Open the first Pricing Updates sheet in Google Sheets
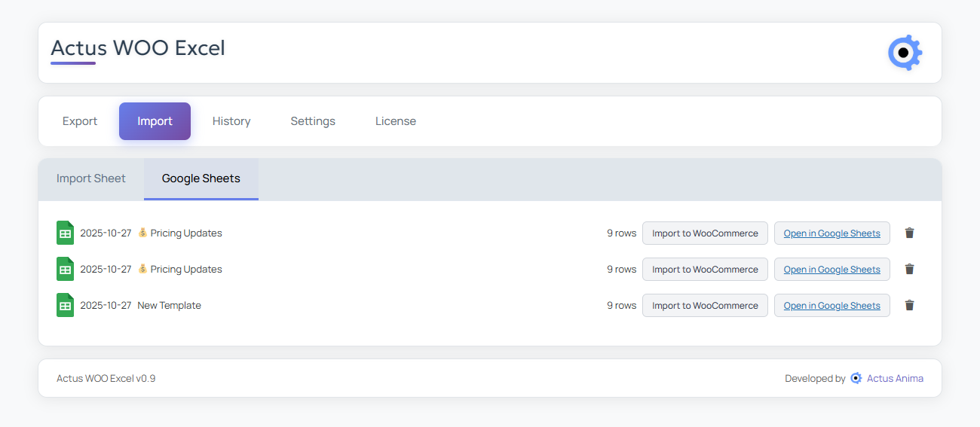The height and width of the screenshot is (427, 980). pos(832,233)
